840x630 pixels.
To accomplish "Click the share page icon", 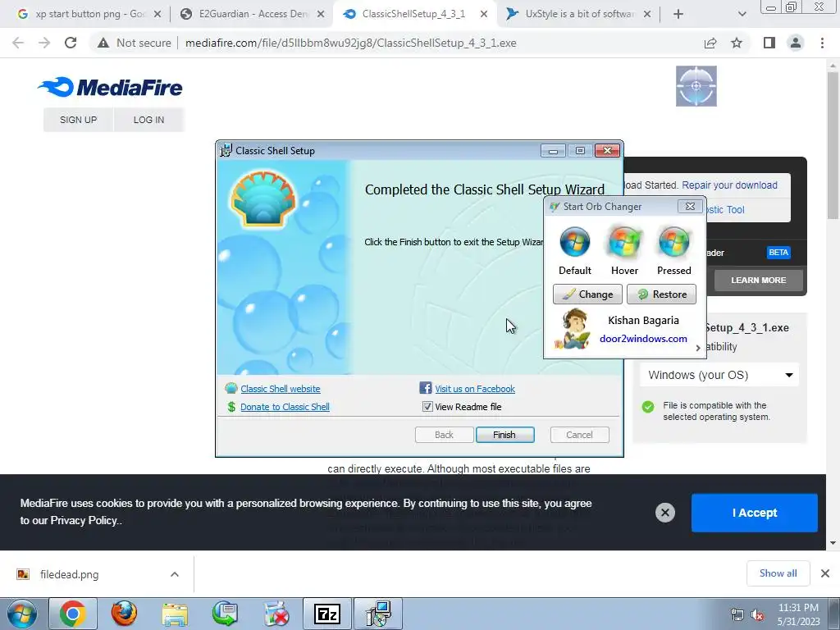I will click(x=710, y=43).
